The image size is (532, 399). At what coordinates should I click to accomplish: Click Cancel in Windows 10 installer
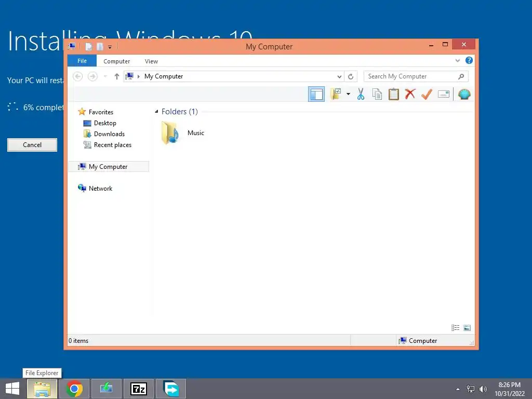click(32, 145)
